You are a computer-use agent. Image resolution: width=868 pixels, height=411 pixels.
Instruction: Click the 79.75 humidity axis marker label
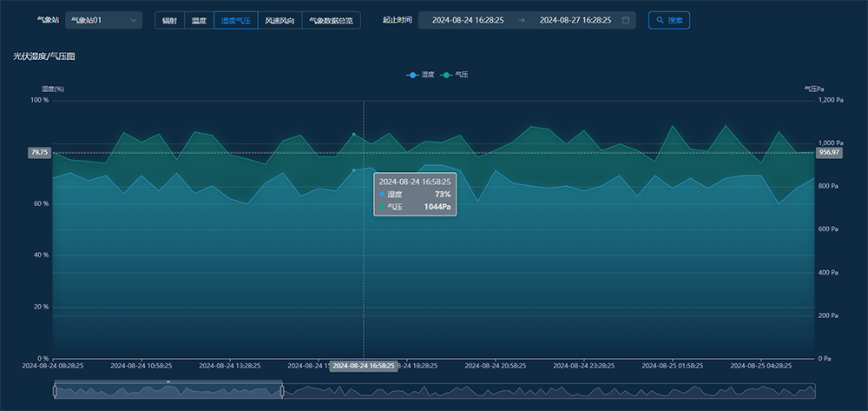tap(39, 152)
